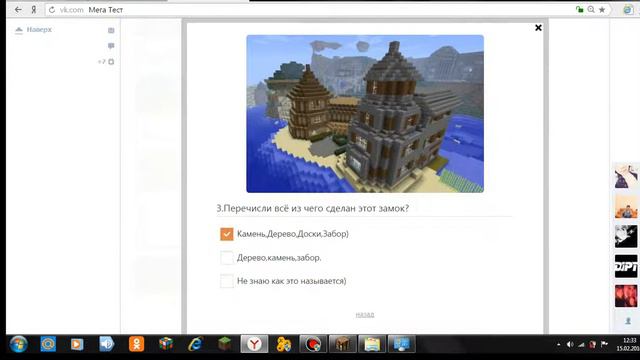The image size is (640, 360).
Task: Open the yellow figures app on taskbar
Action: tap(284, 344)
